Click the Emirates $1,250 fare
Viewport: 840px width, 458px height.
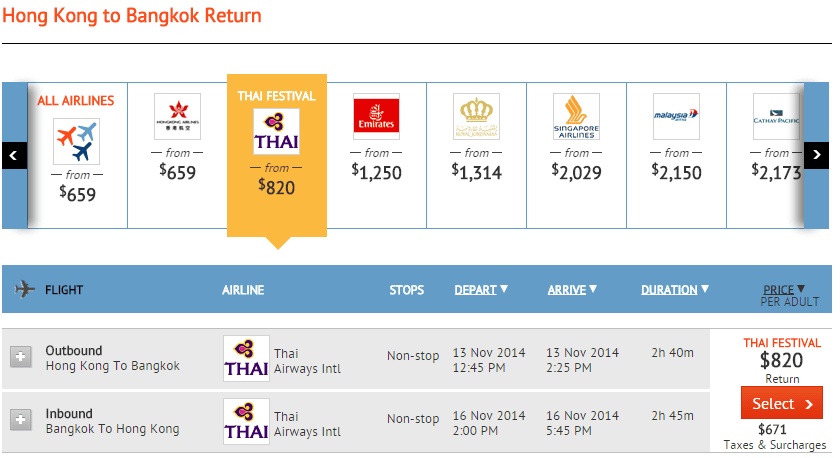[376, 171]
